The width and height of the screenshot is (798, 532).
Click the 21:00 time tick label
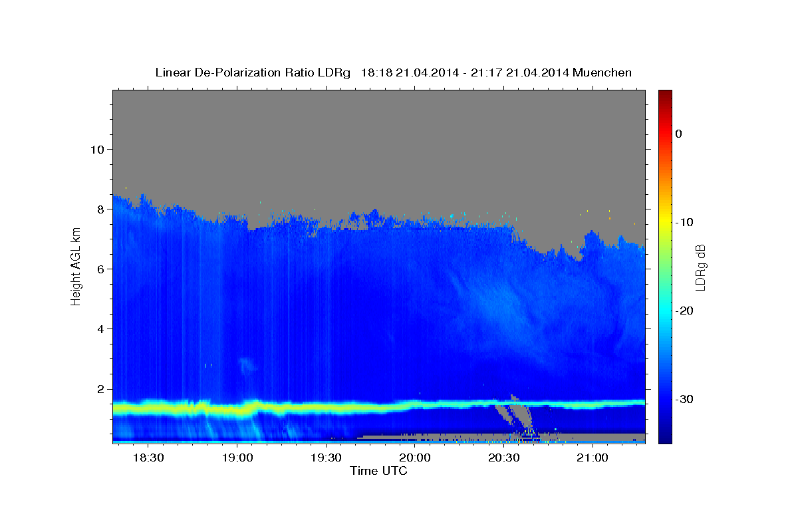coord(592,458)
